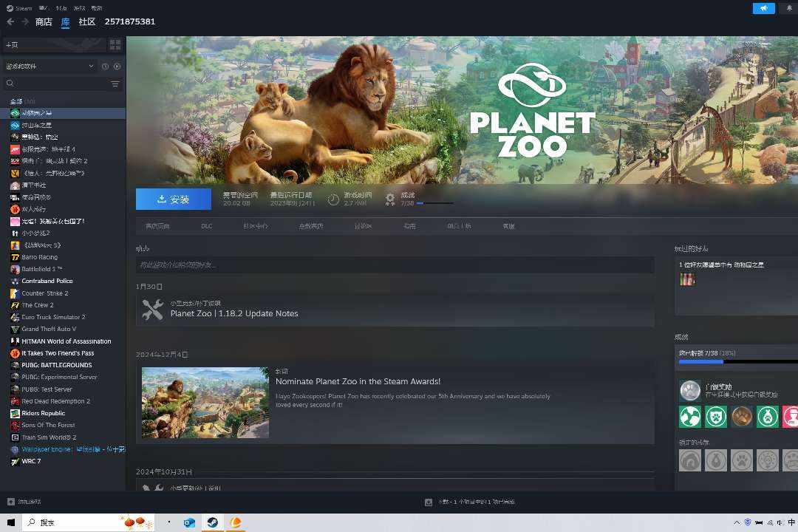Select Battlefield 1 in the library list
The height and width of the screenshot is (532, 798).
click(x=41, y=269)
